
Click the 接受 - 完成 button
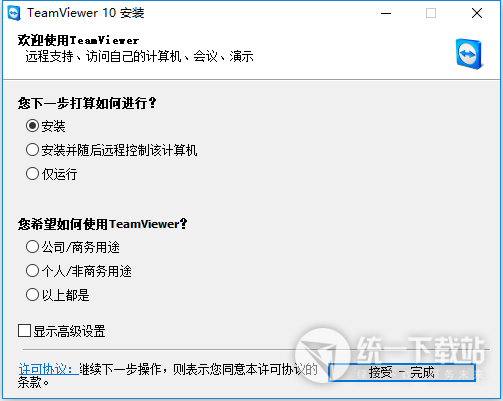point(402,372)
